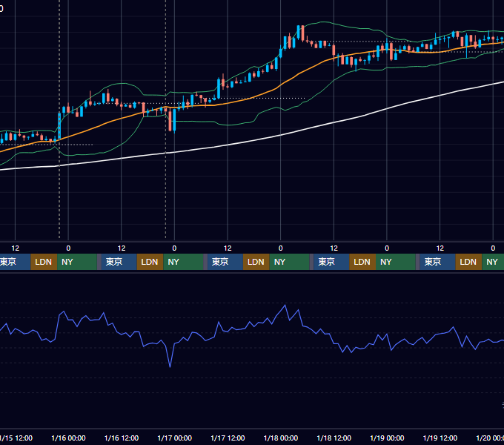The image size is (504, 445).
Task: Select the LDN session block on 1/17
Action: coord(256,262)
